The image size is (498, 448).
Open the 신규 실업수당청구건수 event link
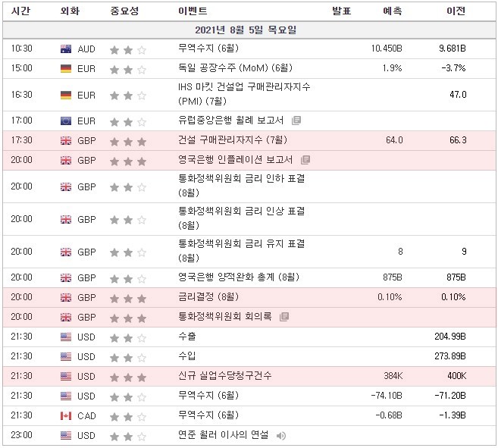(x=223, y=376)
